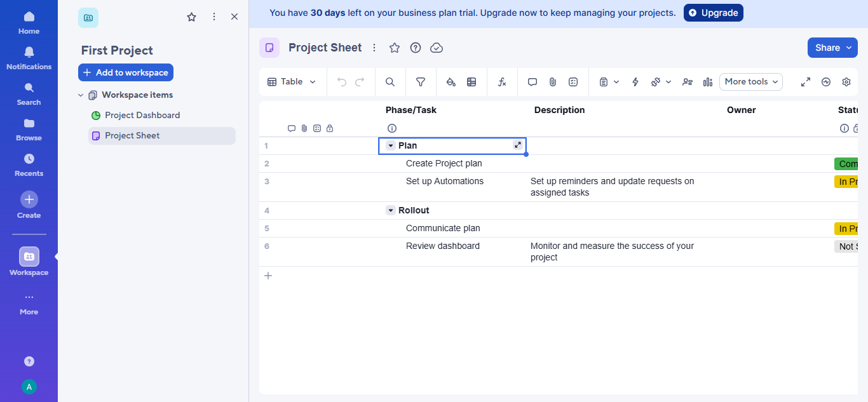The width and height of the screenshot is (868, 402).
Task: Open the Browse folder icon
Action: (29, 129)
